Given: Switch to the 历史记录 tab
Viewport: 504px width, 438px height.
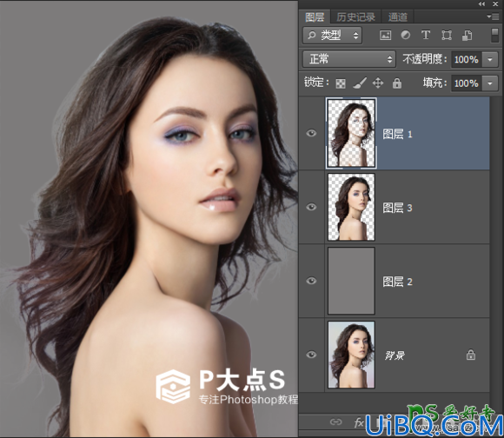Looking at the screenshot, I should (x=355, y=17).
